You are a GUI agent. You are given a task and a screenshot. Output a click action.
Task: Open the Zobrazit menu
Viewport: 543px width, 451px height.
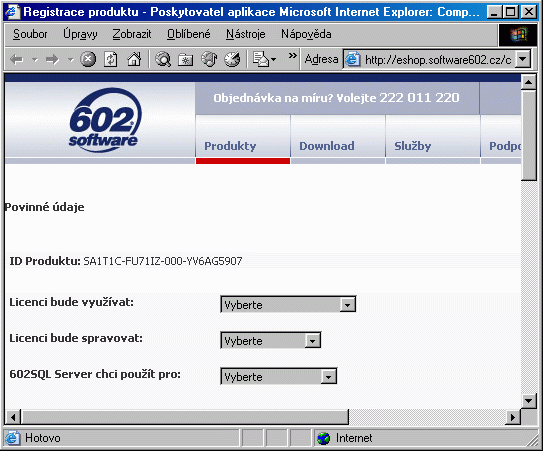tap(132, 34)
